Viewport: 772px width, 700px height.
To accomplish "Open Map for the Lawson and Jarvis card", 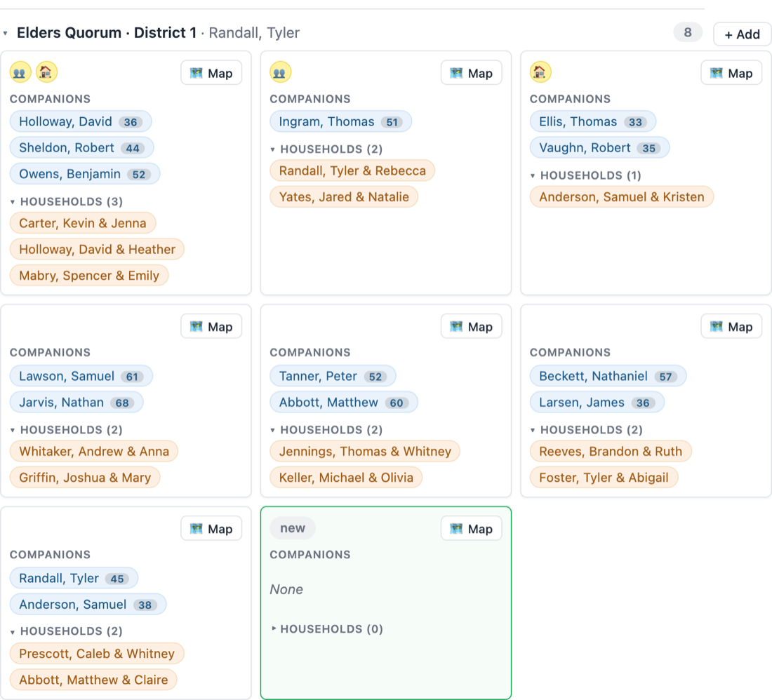I will click(x=211, y=326).
